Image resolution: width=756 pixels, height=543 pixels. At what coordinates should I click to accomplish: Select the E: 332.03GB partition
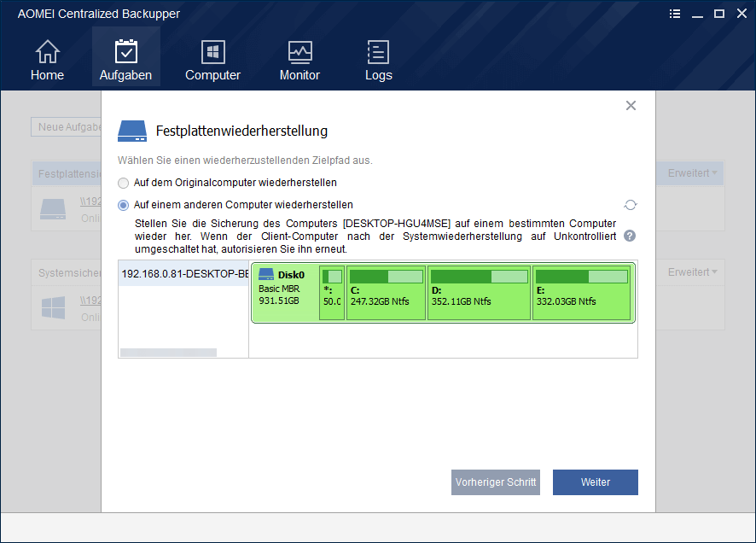[582, 293]
